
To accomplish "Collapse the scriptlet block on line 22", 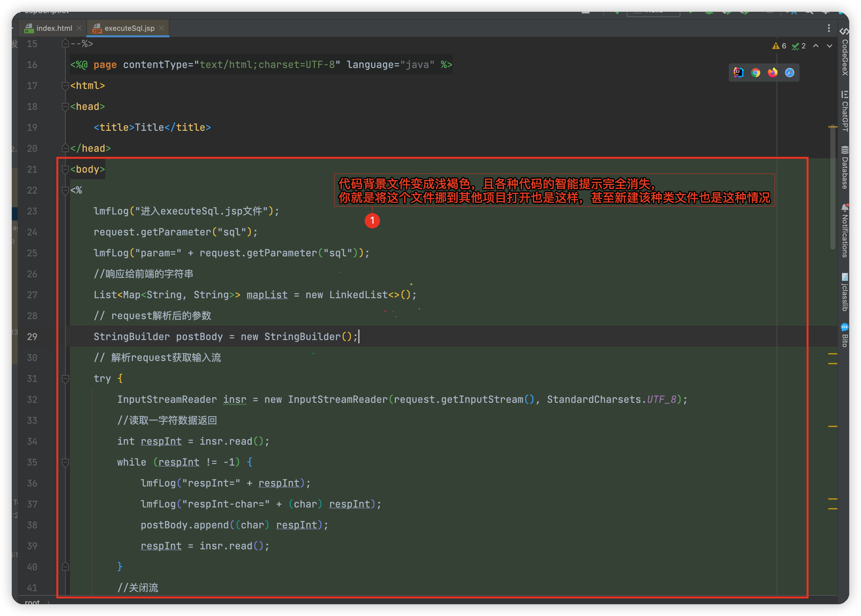I will [x=65, y=190].
